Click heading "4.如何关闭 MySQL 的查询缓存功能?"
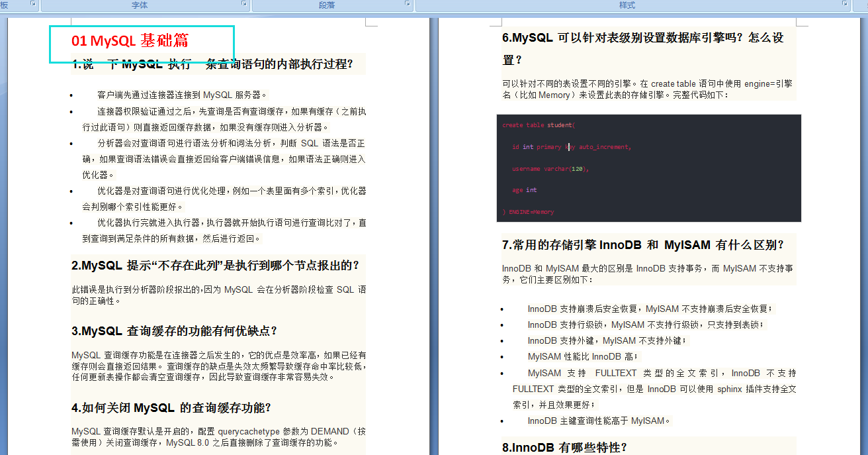Viewport: 868px width, 455px height. pos(171,407)
